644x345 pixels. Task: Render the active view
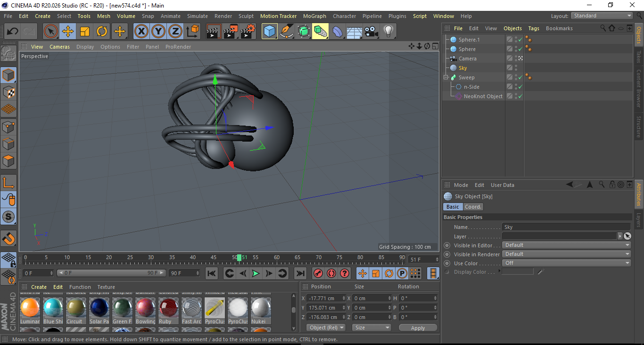[214, 32]
